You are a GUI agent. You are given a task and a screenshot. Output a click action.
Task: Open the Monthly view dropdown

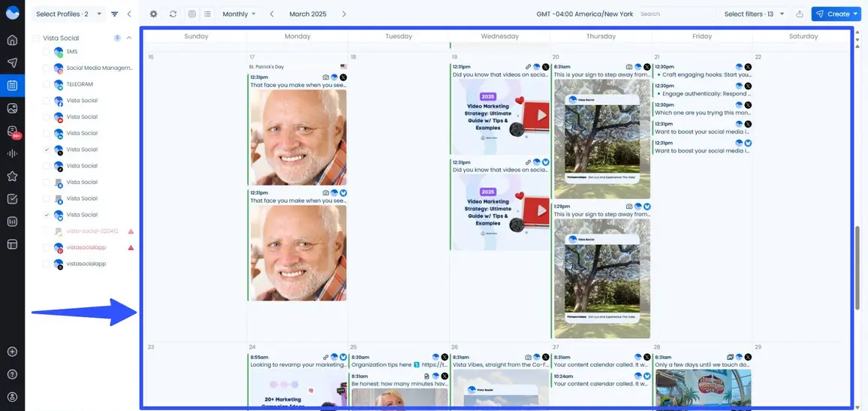pos(239,14)
